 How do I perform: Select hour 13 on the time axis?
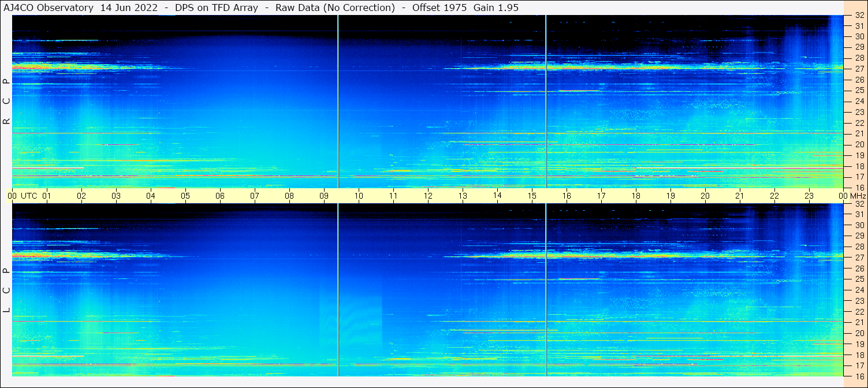(463, 196)
